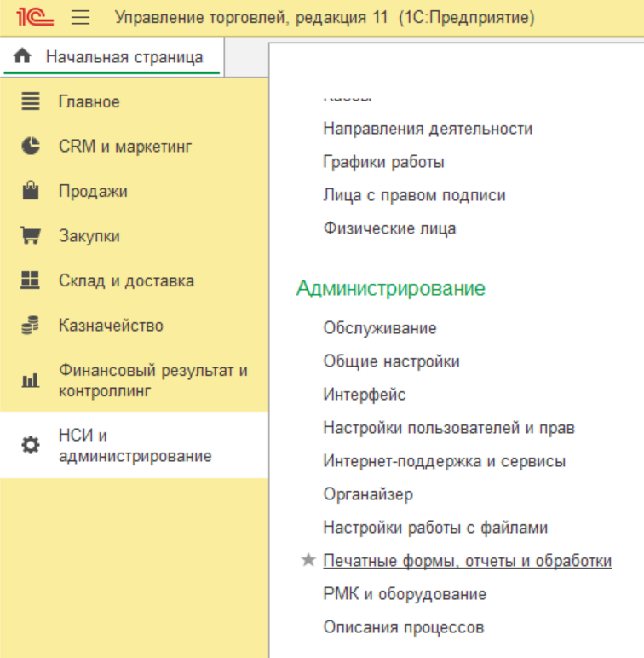Open the hamburger main menu
The height and width of the screenshot is (658, 644).
(x=80, y=18)
